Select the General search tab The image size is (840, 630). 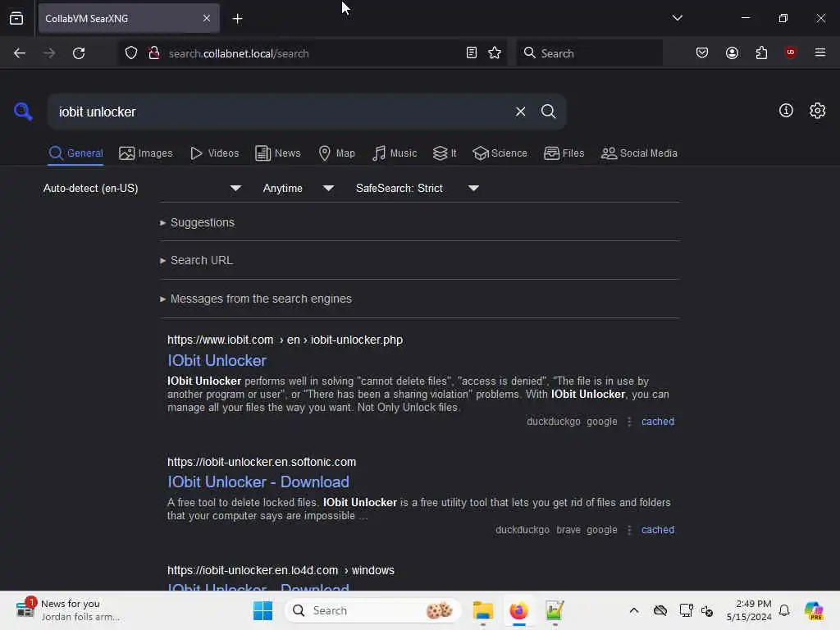coord(75,153)
